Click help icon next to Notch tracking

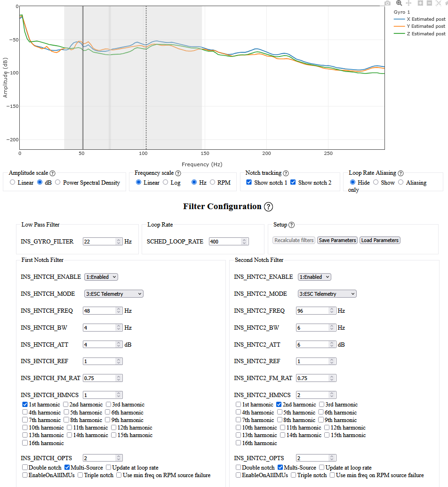pyautogui.click(x=286, y=173)
